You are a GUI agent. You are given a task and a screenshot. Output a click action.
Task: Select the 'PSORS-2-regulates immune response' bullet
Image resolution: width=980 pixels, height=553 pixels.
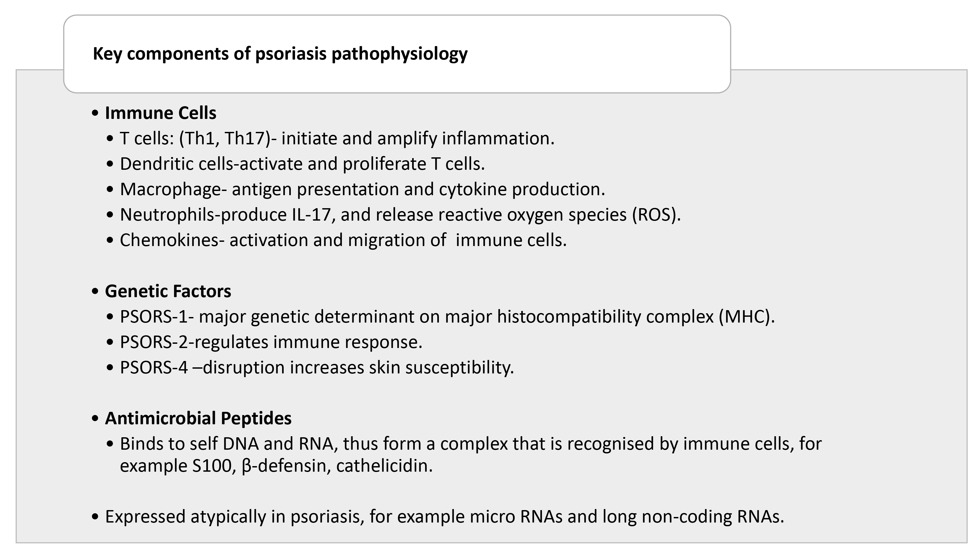point(271,342)
